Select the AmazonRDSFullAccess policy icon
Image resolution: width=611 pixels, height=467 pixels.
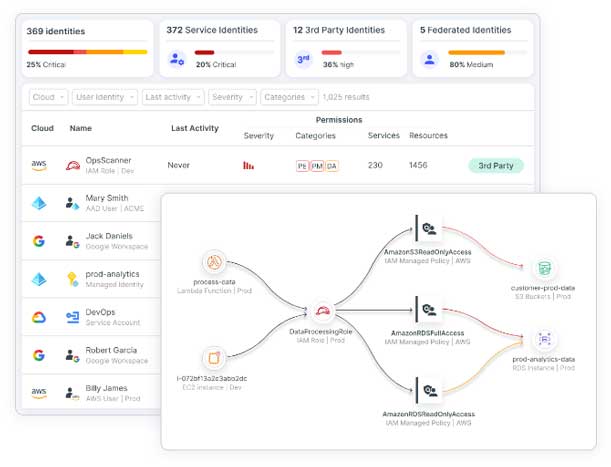click(x=428, y=310)
